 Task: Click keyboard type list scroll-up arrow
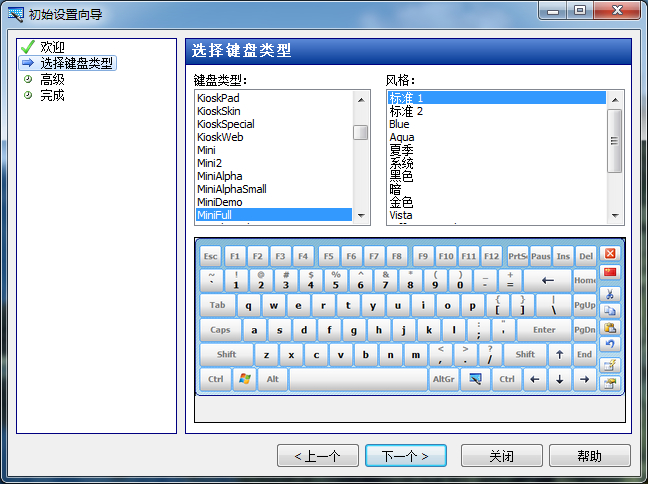pos(361,100)
